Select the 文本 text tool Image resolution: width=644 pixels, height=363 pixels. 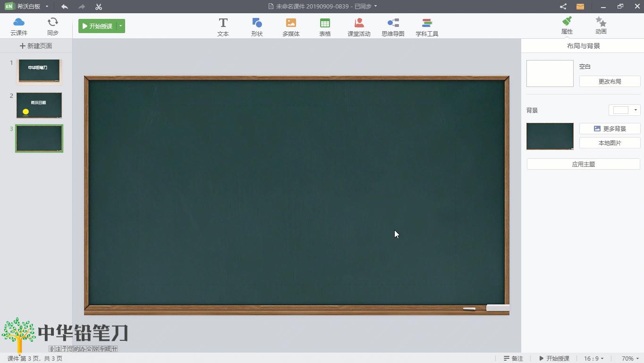point(223,27)
